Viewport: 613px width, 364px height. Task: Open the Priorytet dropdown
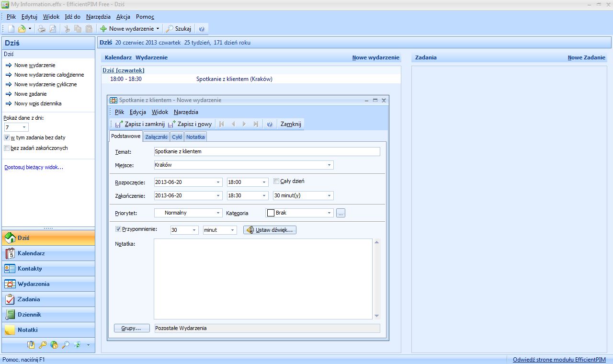tap(218, 213)
